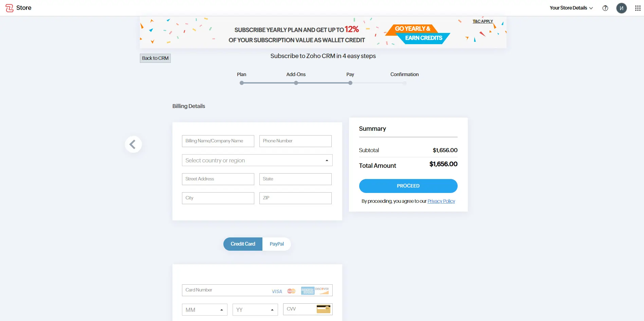
Task: Select the Pay step label
Action: tap(350, 74)
